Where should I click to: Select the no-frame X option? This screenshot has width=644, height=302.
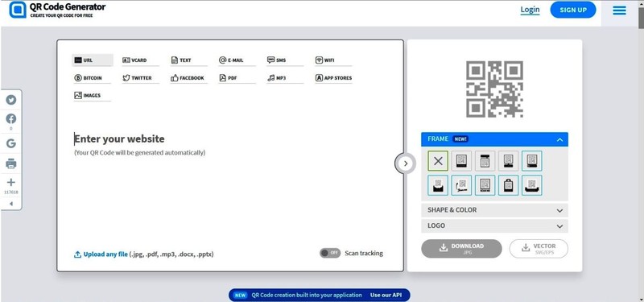tap(438, 161)
